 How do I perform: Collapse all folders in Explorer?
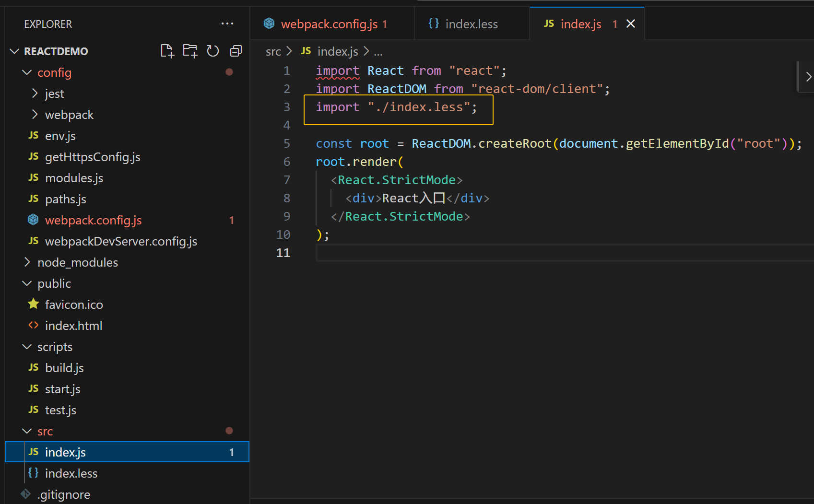pos(236,51)
